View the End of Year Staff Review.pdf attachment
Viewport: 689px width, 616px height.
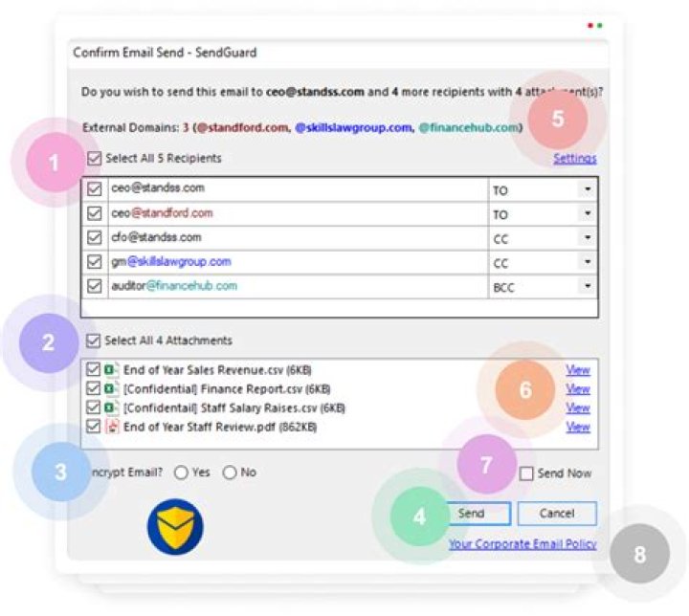pos(577,428)
